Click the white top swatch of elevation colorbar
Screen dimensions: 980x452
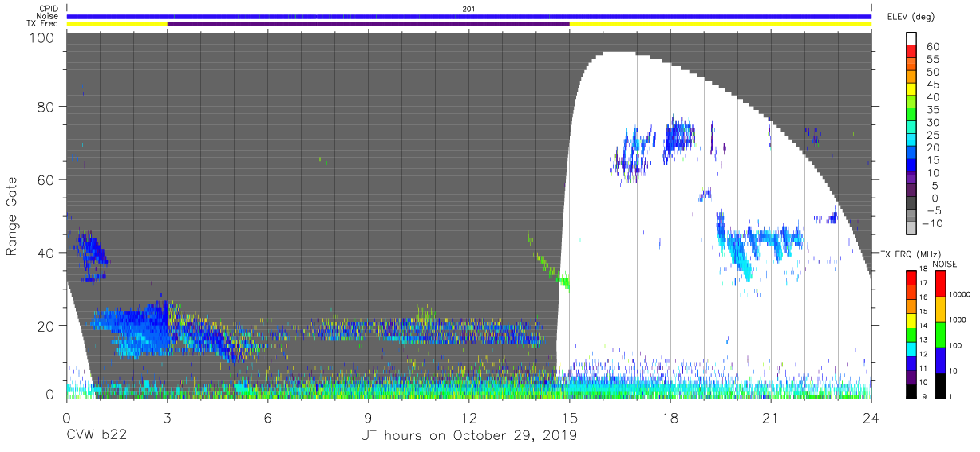tap(913, 39)
